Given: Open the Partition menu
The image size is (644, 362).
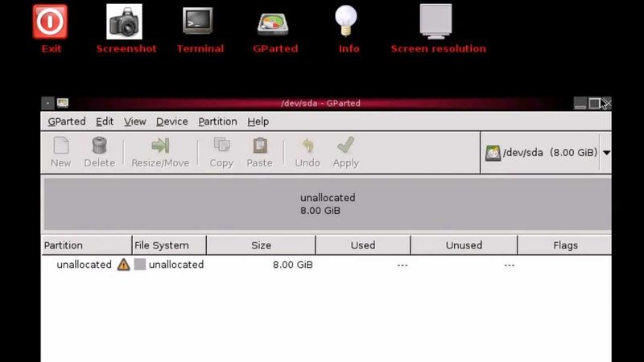Looking at the screenshot, I should 217,121.
